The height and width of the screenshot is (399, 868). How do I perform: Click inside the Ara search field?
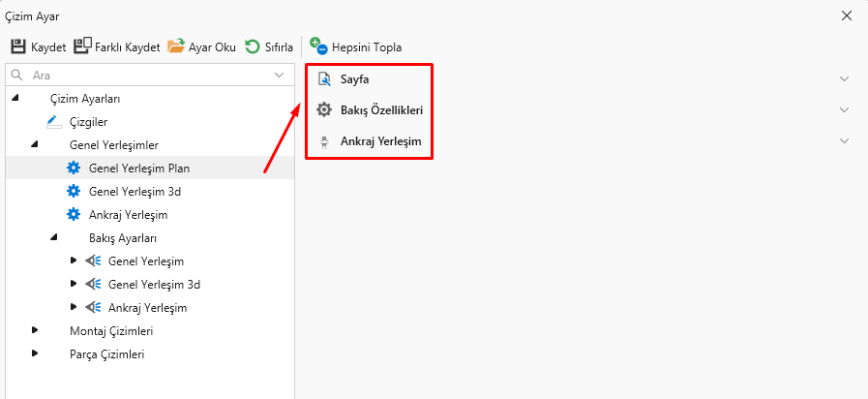tap(145, 75)
